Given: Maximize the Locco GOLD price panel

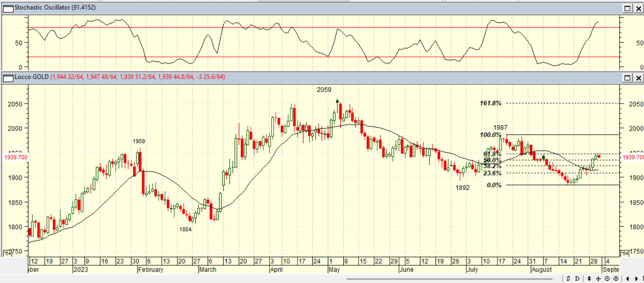Looking at the screenshot, I should pos(627,78).
